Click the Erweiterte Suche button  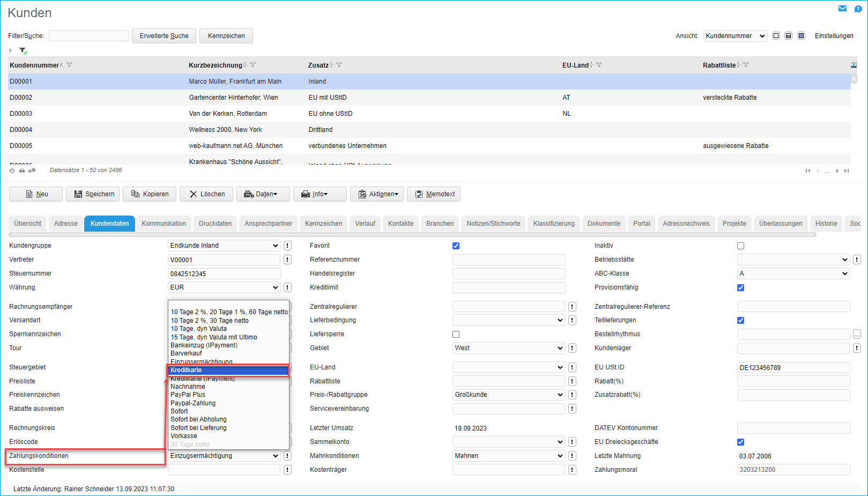tap(164, 36)
